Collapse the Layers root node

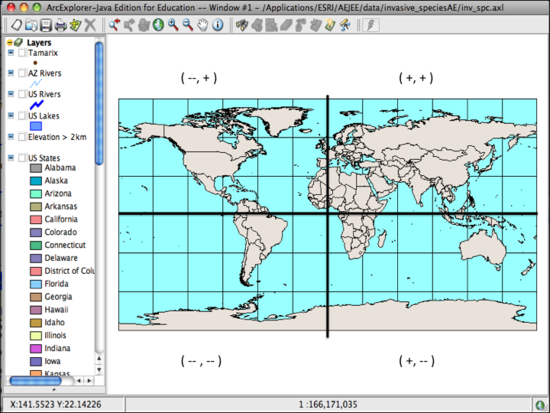pyautogui.click(x=9, y=43)
